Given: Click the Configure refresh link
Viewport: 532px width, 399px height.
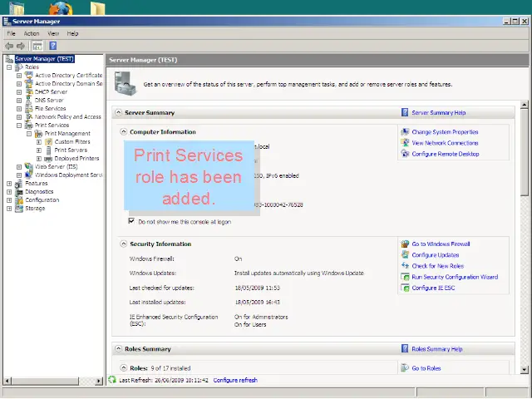Looking at the screenshot, I should tap(235, 381).
